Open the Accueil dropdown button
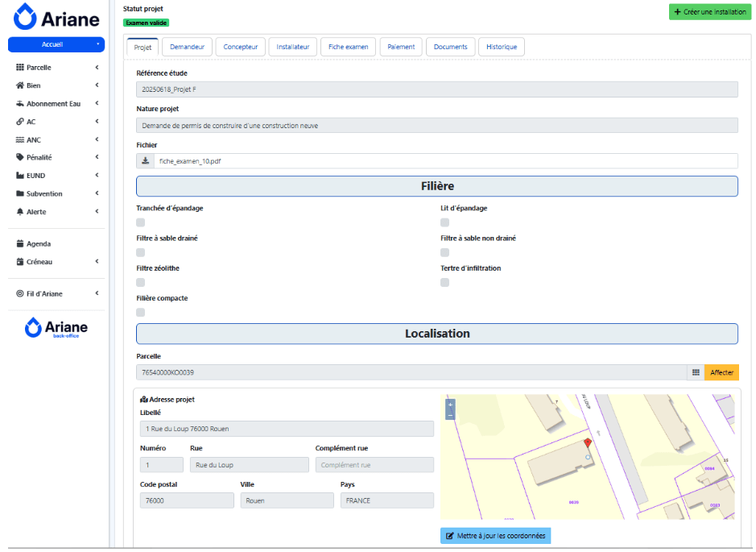The height and width of the screenshot is (552, 756). click(x=56, y=44)
